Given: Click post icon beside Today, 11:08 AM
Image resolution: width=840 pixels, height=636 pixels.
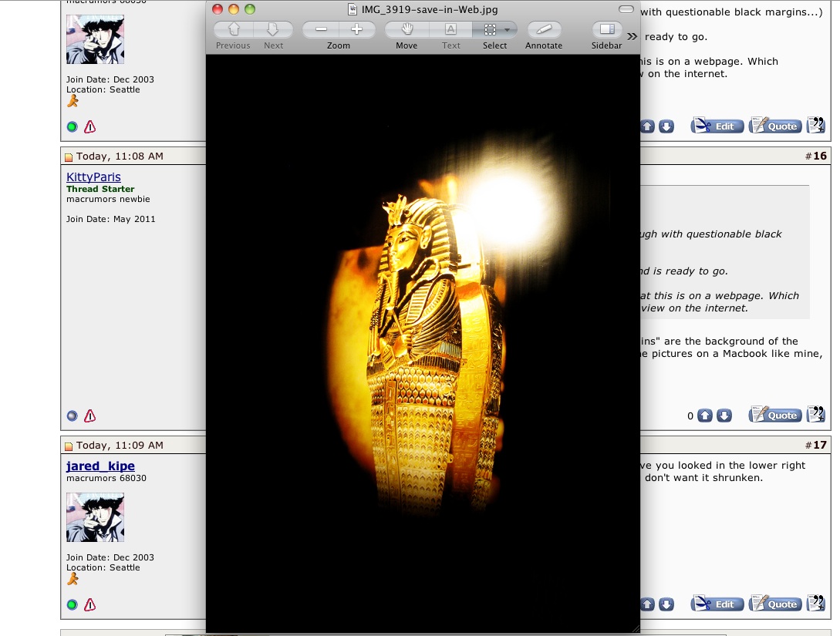Looking at the screenshot, I should [x=69, y=156].
